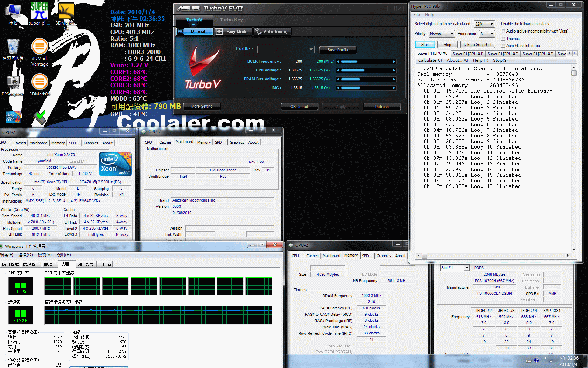Adjust the CPU Voltage slider
Viewport: 588px width, 368px height.
[x=366, y=70]
